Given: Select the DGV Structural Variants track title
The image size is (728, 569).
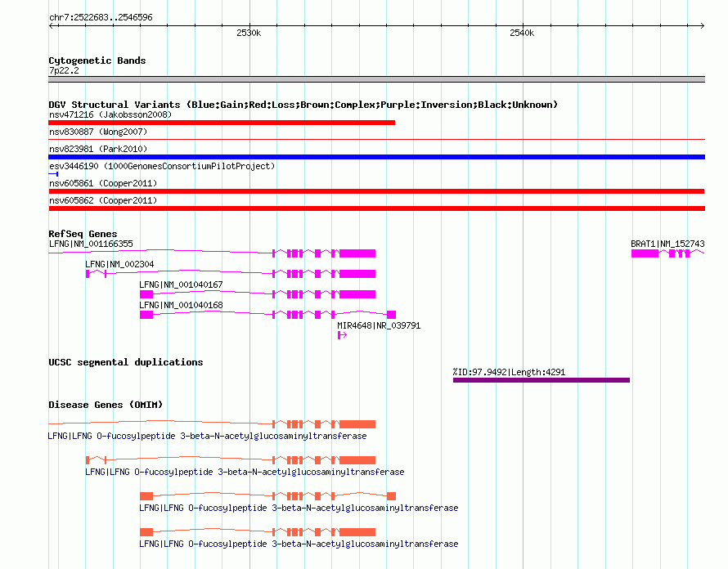Looking at the screenshot, I should 303,105.
